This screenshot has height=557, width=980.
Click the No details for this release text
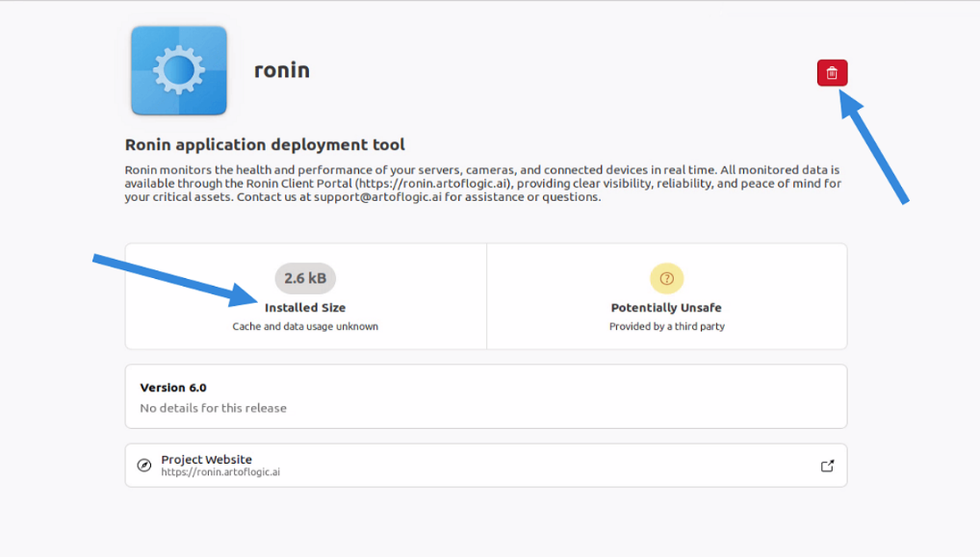(x=213, y=408)
